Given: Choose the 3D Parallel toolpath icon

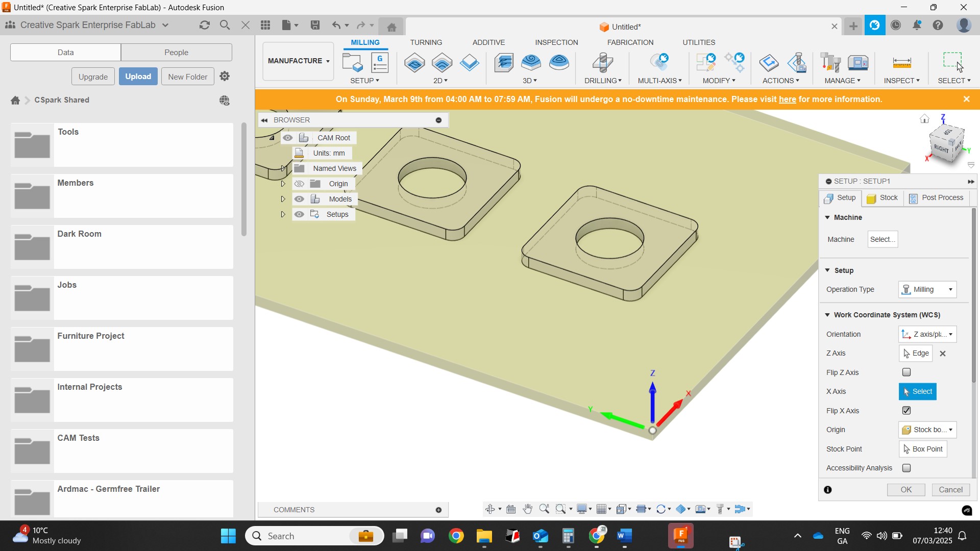Looking at the screenshot, I should 559,63.
